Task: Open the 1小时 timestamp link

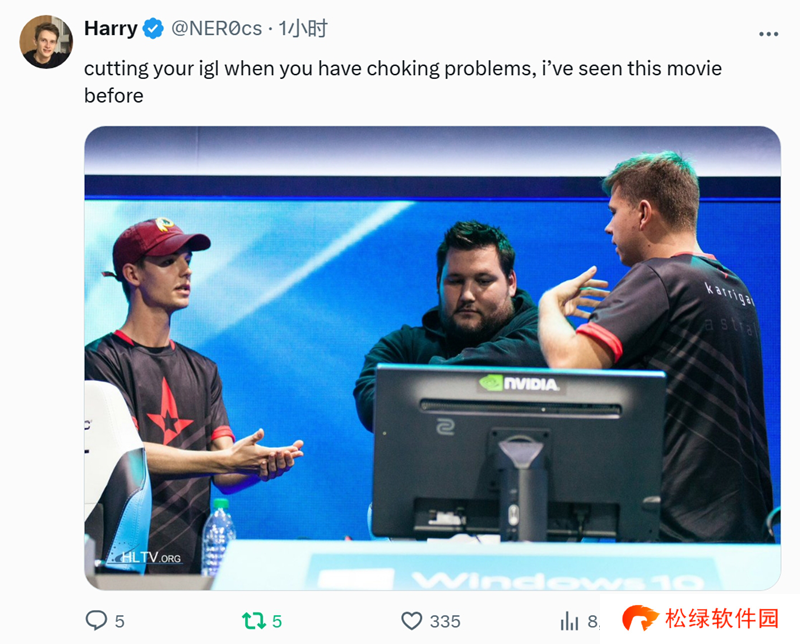Action: [303, 29]
